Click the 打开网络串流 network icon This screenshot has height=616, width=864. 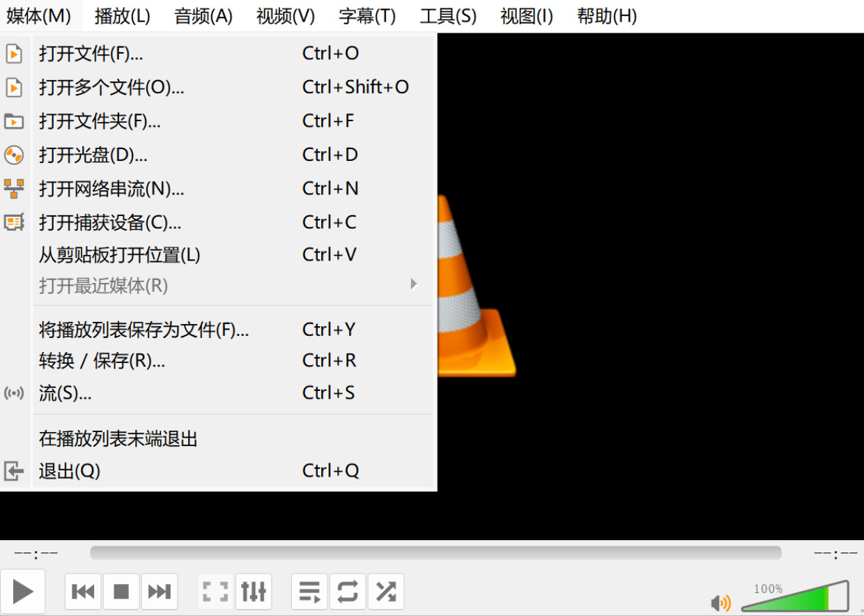coord(14,188)
